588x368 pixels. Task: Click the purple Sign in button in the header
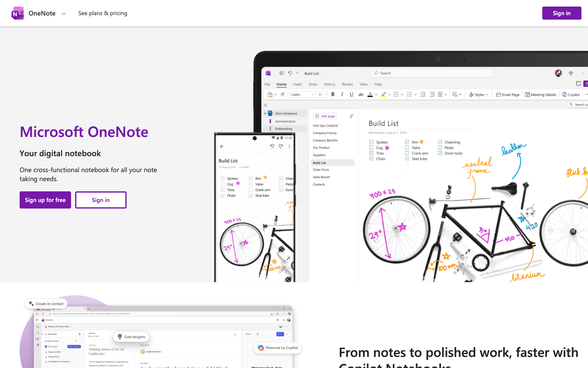[561, 13]
